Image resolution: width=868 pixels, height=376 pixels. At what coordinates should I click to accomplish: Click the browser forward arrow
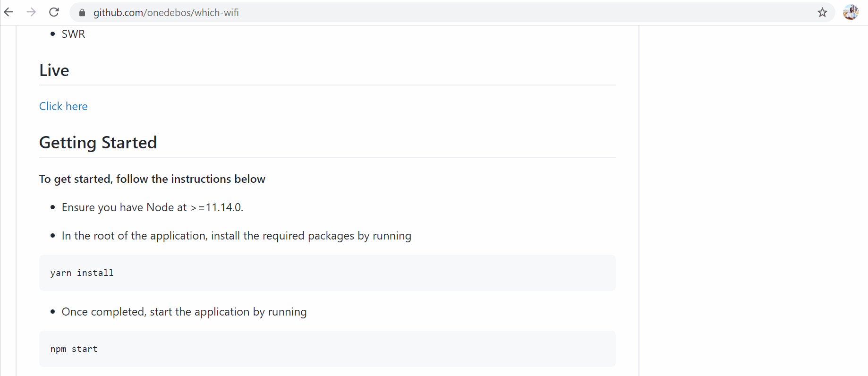(x=31, y=12)
